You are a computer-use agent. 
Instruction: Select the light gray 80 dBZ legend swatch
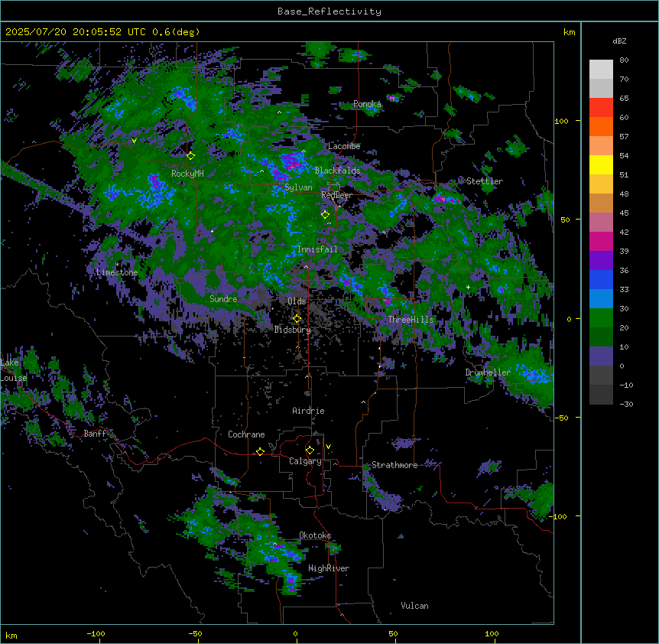[601, 70]
